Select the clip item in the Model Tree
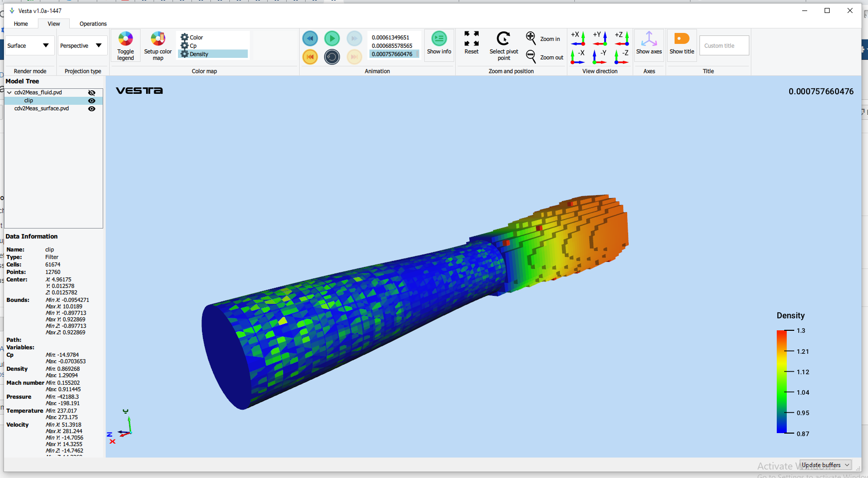868x478 pixels. (28, 100)
